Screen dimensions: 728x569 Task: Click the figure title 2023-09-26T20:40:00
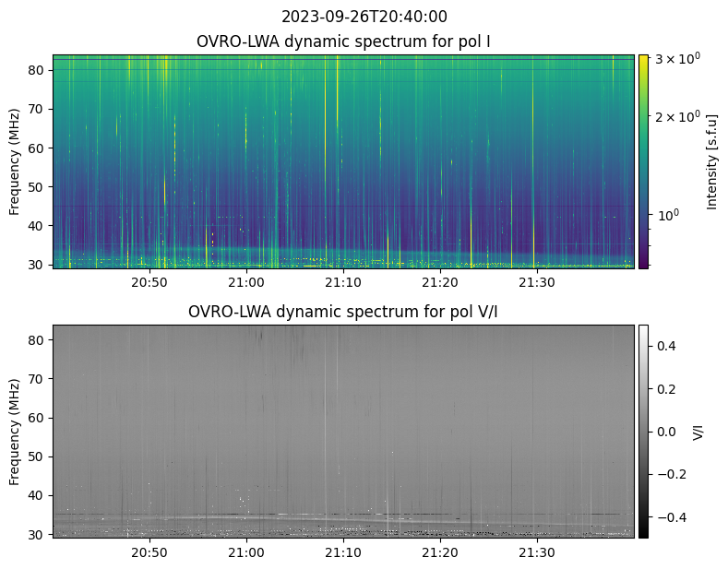[x=364, y=17]
